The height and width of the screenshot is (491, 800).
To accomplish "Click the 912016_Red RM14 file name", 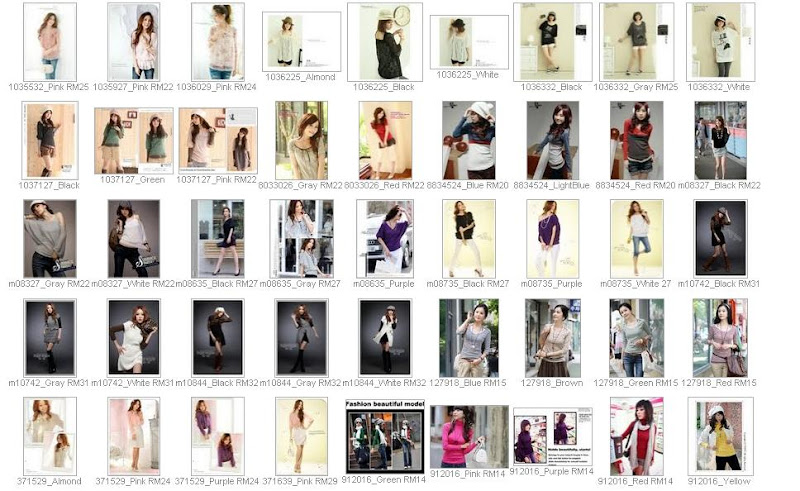I will point(635,481).
